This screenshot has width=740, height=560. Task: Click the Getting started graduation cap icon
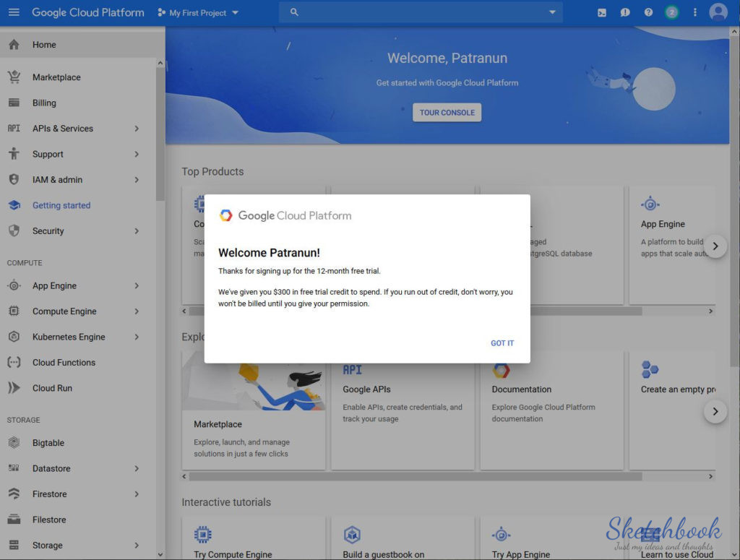(x=14, y=205)
